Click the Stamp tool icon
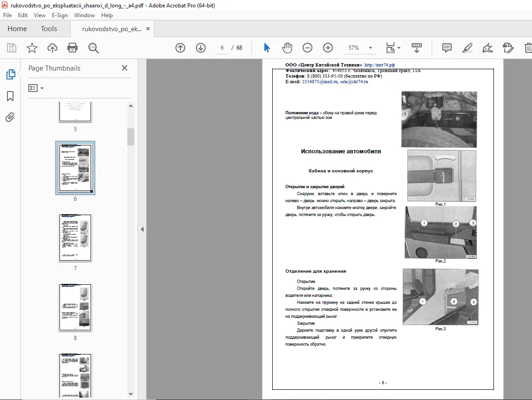Viewport: 532px width, 400px height. pos(508,48)
